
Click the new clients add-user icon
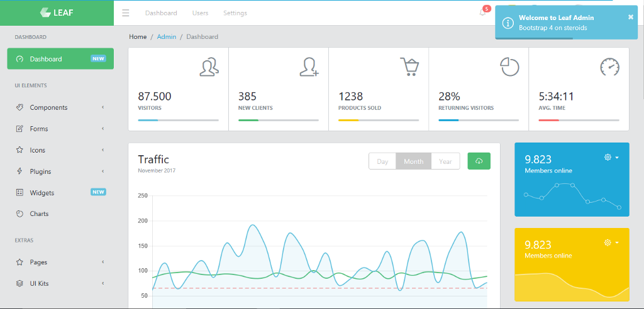click(x=309, y=67)
